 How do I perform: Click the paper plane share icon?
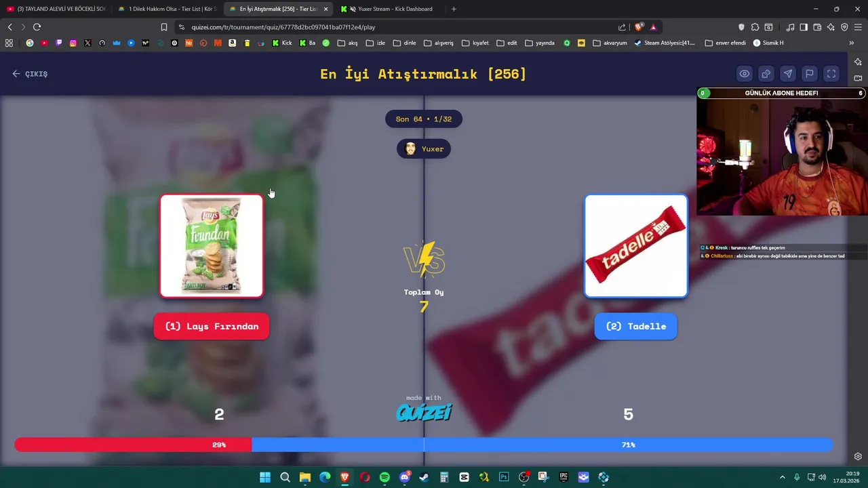[788, 74]
